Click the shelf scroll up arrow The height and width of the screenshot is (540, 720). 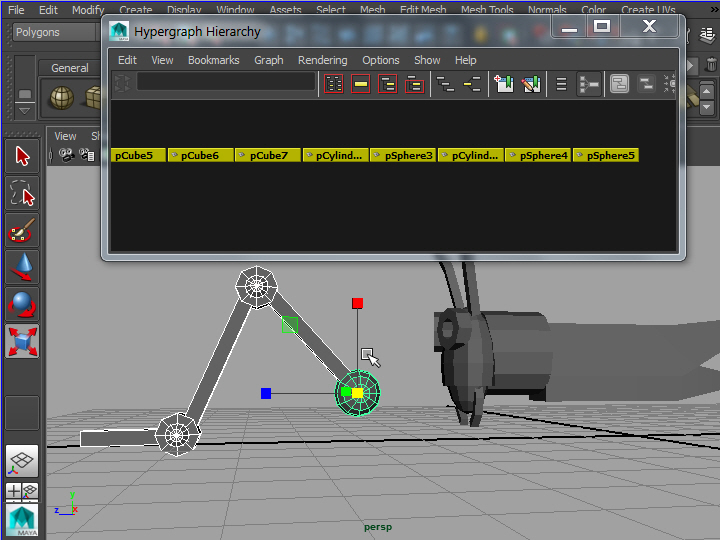707,91
